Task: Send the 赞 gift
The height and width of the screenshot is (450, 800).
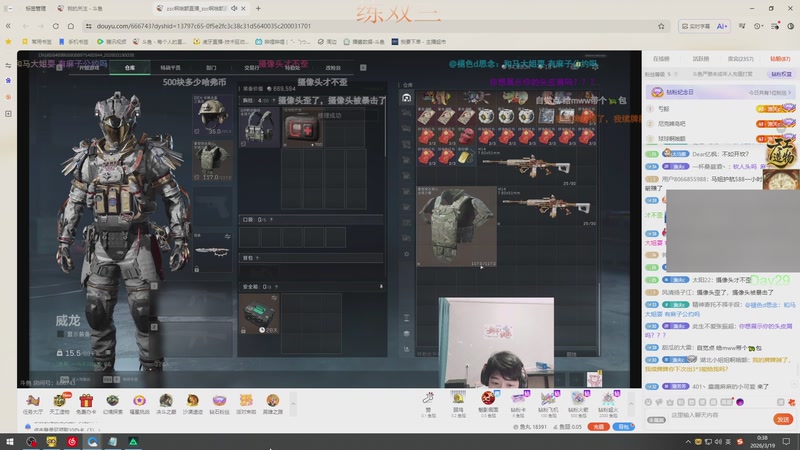Action: (x=428, y=404)
